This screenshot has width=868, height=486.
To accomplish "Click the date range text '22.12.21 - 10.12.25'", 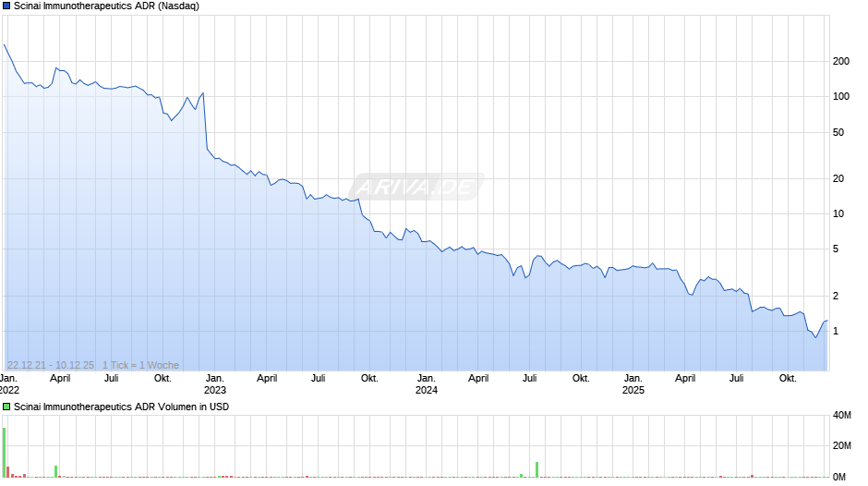I will click(51, 365).
